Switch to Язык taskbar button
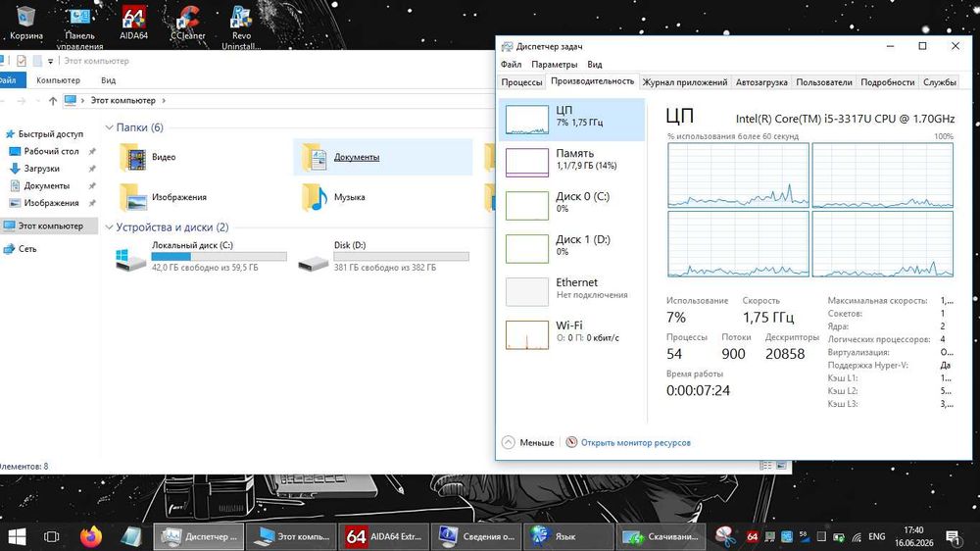This screenshot has height=551, width=980. [568, 536]
